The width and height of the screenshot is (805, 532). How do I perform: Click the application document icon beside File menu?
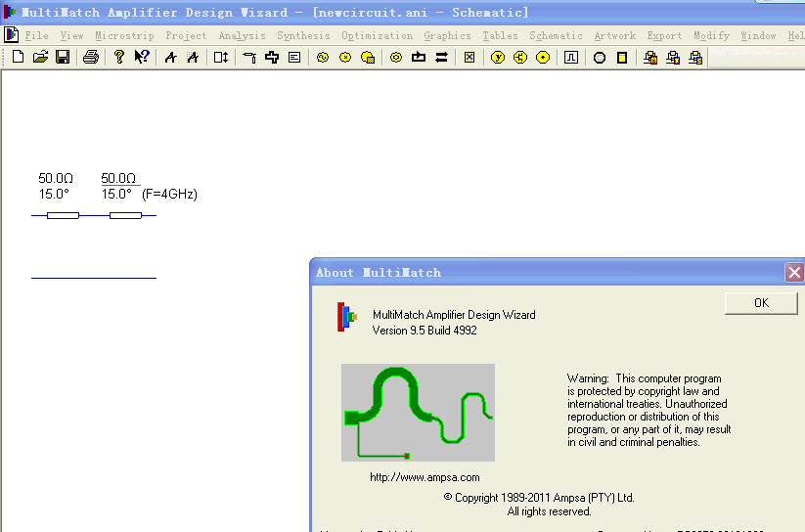[x=11, y=35]
